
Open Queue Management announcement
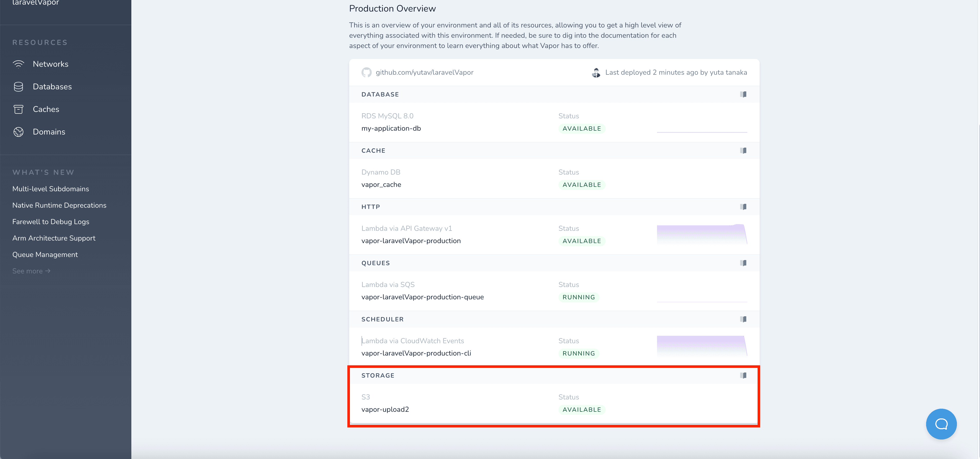(45, 255)
